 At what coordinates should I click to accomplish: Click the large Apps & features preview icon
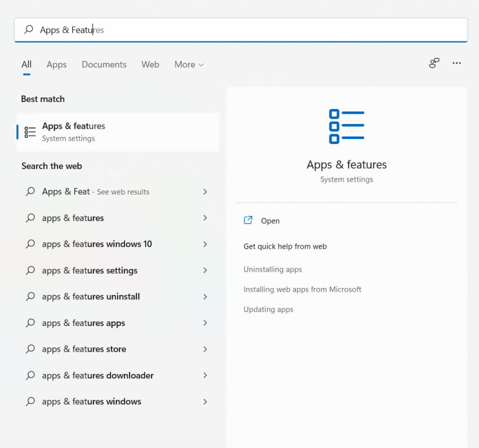click(x=347, y=126)
